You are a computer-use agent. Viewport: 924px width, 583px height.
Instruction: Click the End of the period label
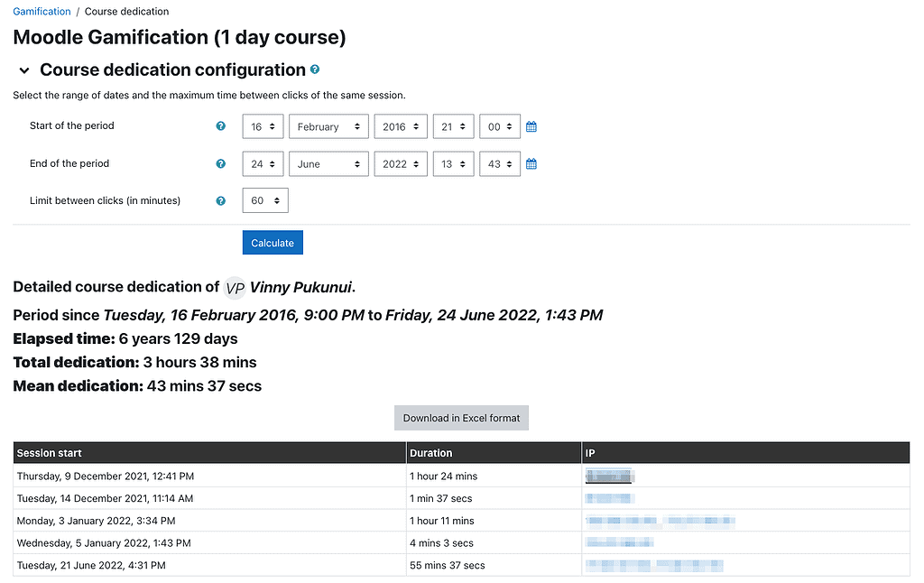69,163
